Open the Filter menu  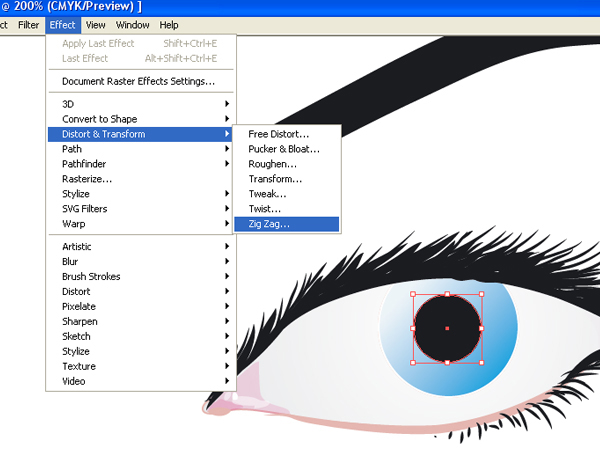tap(28, 25)
